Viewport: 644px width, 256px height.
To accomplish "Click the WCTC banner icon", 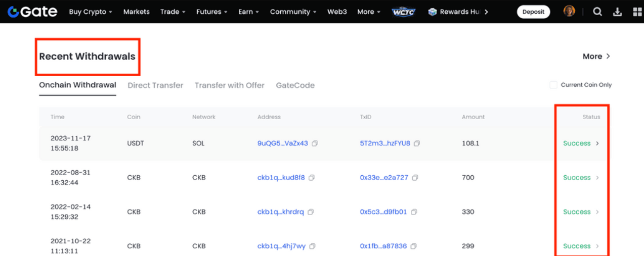I will 403,12.
